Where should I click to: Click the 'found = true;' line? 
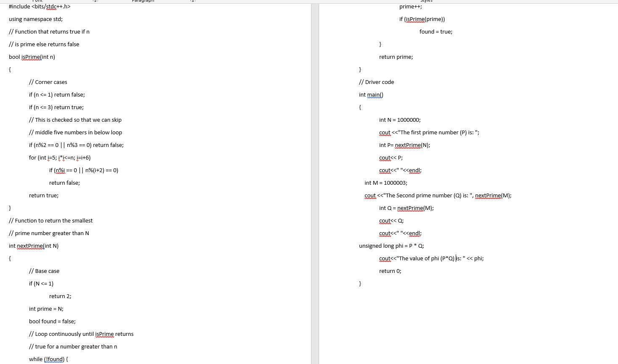click(436, 31)
